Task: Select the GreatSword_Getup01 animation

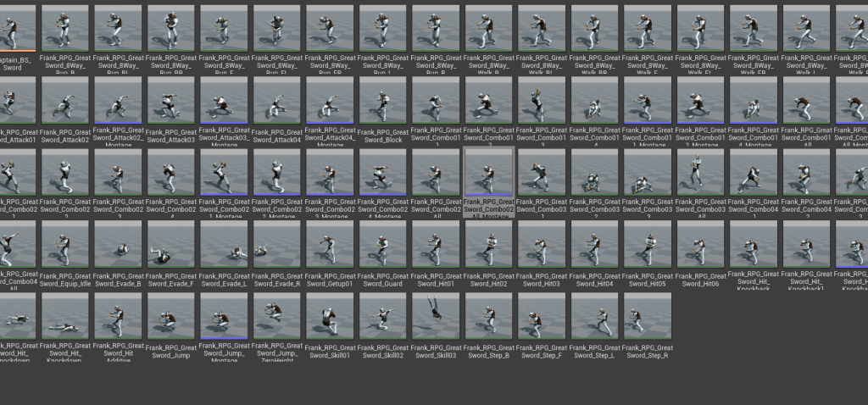Action: (330, 244)
